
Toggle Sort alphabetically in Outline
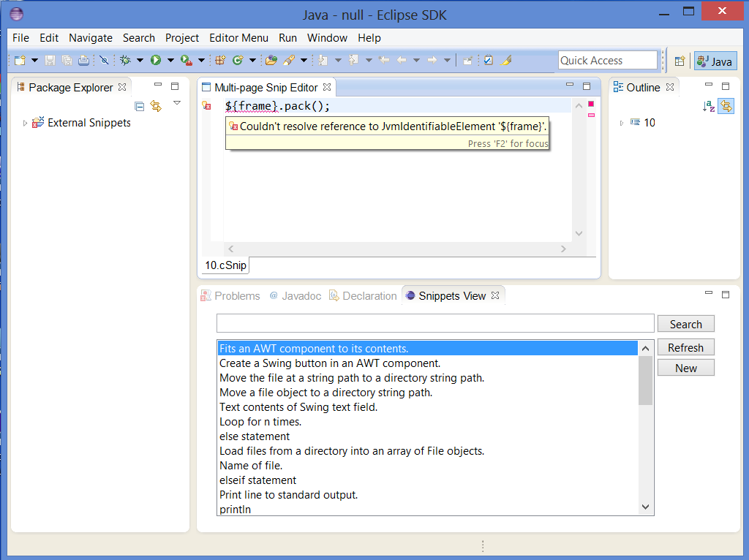708,106
